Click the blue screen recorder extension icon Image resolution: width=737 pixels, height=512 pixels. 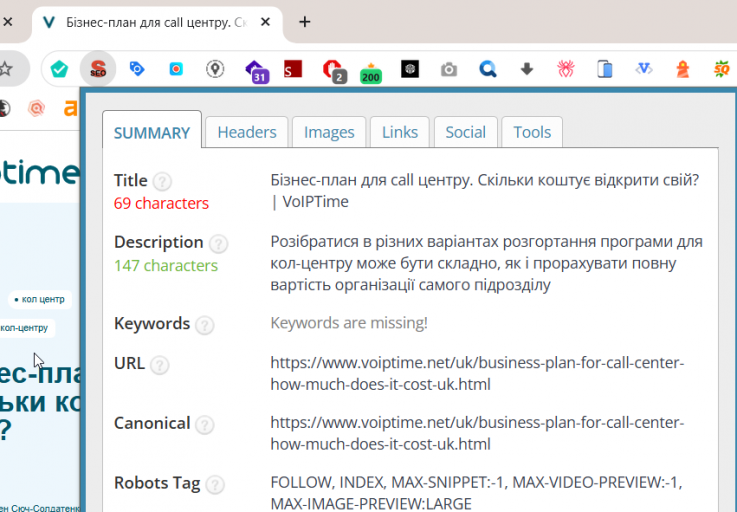click(x=176, y=69)
